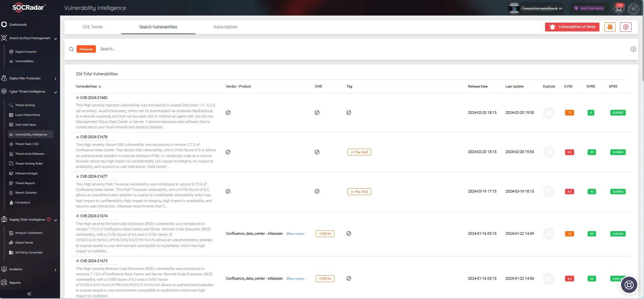Click the red plus circle button

pyautogui.click(x=626, y=27)
